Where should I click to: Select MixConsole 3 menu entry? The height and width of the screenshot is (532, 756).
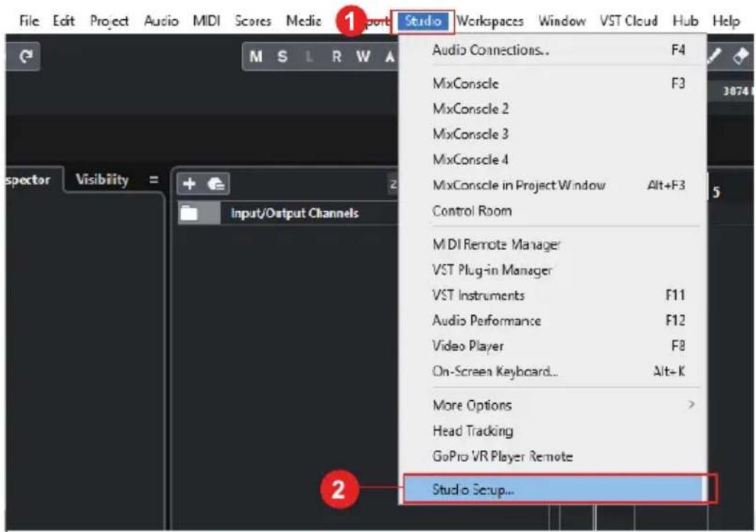(x=553, y=134)
